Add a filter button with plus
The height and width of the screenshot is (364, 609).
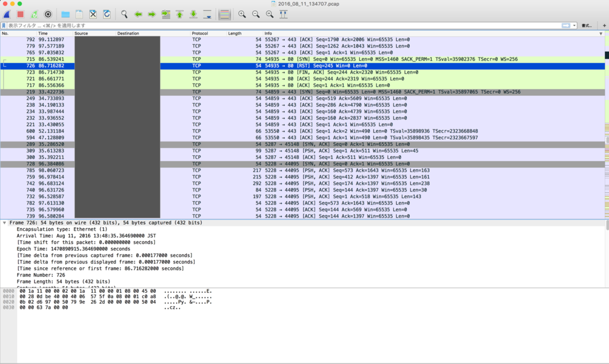click(604, 26)
